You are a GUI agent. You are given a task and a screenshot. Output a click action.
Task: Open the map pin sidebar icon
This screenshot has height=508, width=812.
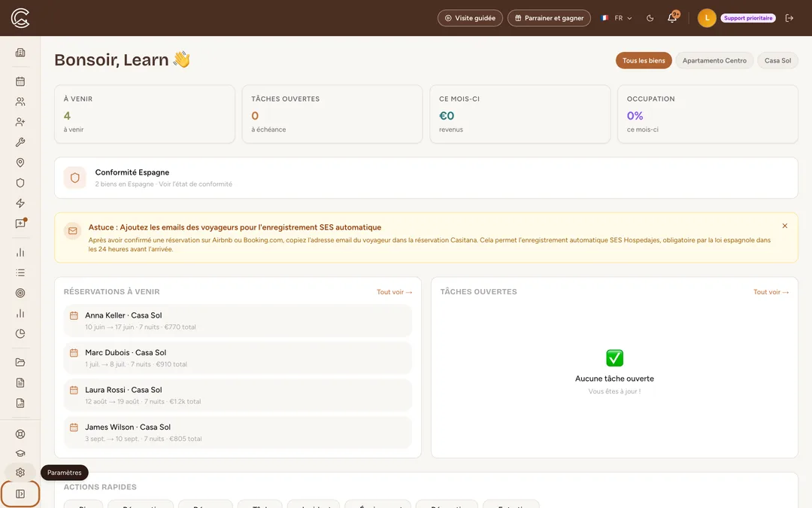(x=20, y=163)
